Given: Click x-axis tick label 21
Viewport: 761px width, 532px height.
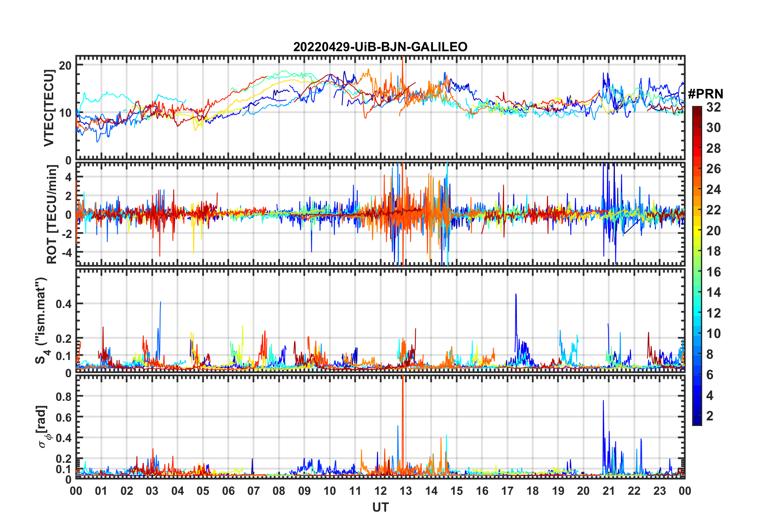Looking at the screenshot, I should (x=609, y=491).
